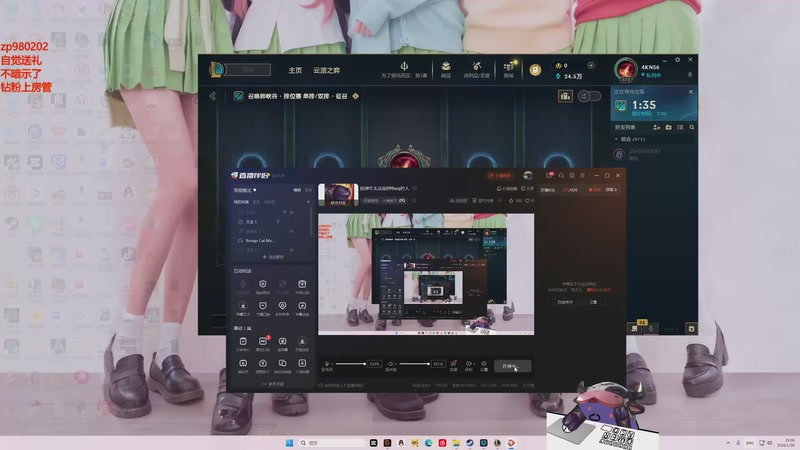Click the streaming preview canvas
Screen dimensions: 800x450
tap(426, 274)
